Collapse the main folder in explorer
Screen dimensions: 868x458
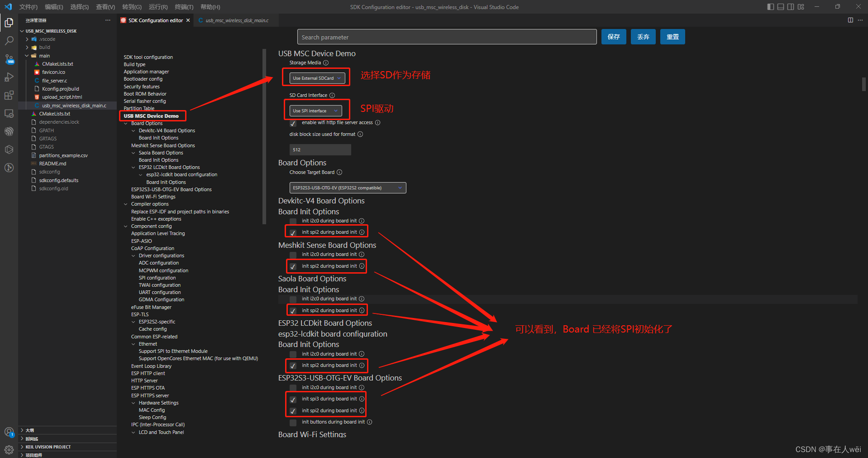point(27,56)
